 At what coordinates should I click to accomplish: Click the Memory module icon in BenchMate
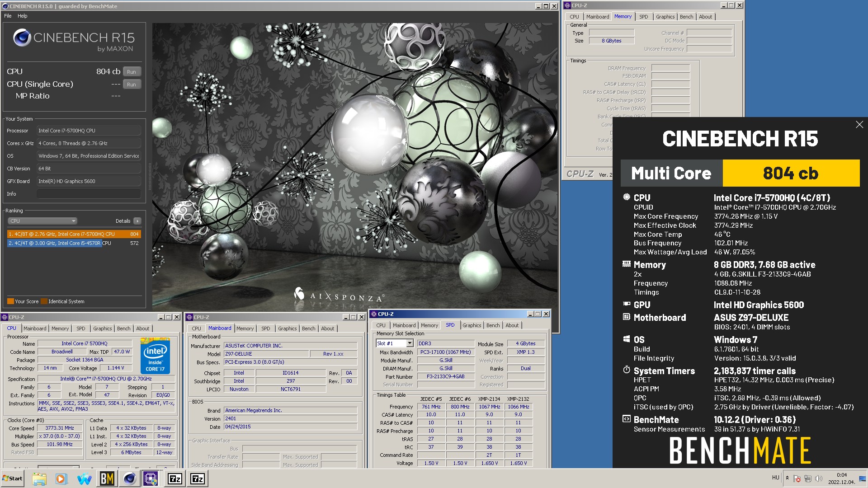tap(627, 264)
